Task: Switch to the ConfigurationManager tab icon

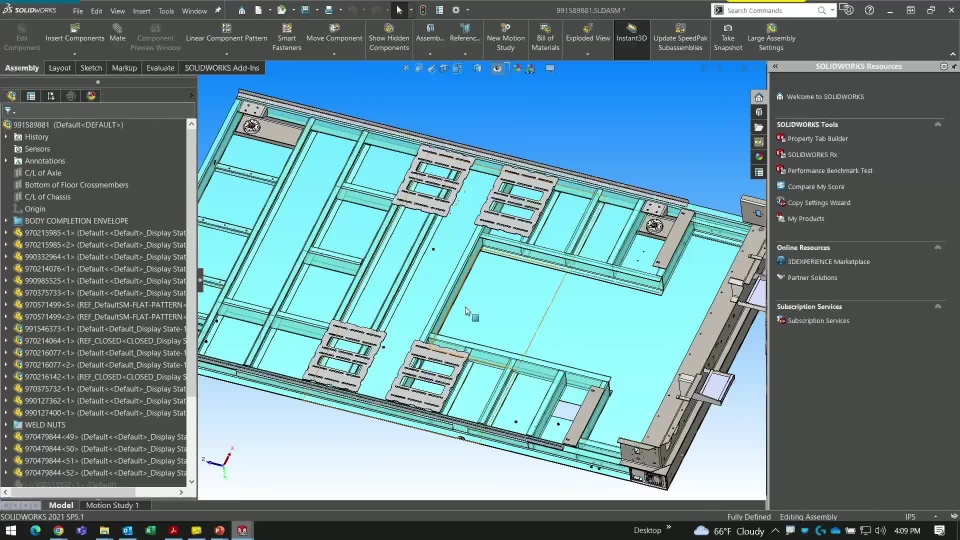Action: point(51,96)
